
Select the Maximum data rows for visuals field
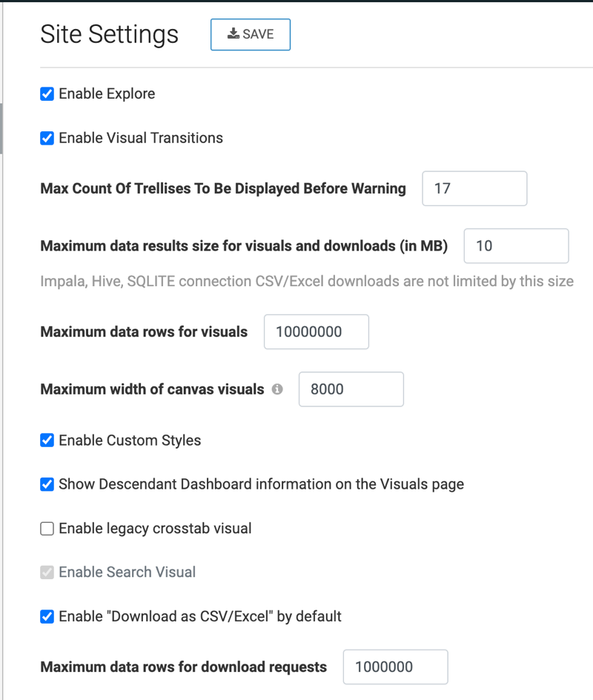317,331
